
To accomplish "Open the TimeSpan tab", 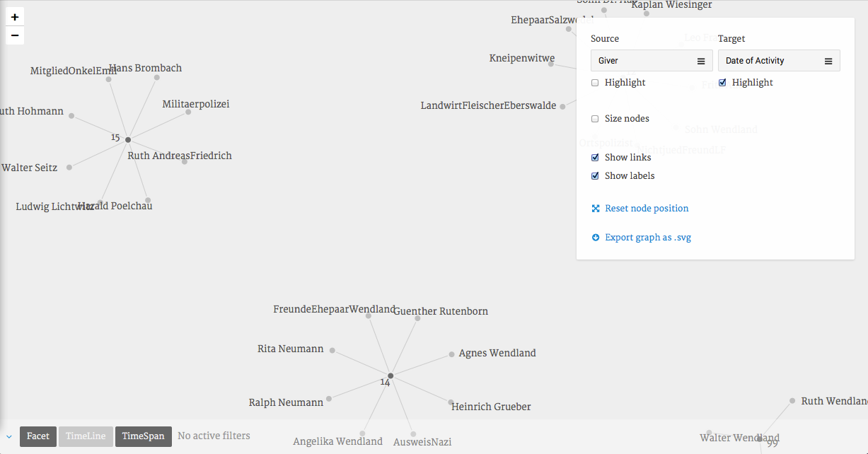I will 144,436.
